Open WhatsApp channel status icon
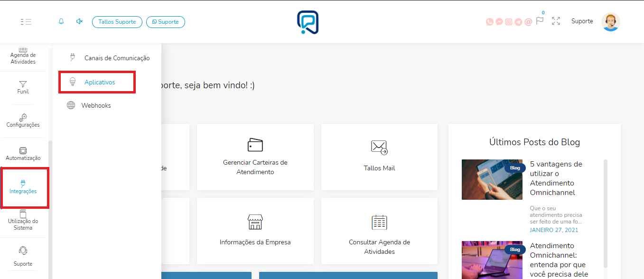This screenshot has height=279, width=644. [489, 21]
